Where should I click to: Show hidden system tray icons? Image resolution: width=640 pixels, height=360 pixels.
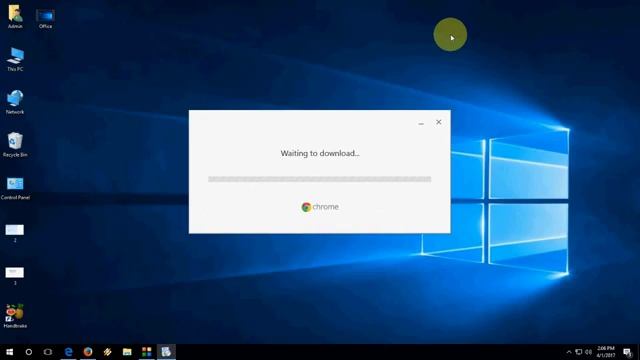click(x=569, y=352)
